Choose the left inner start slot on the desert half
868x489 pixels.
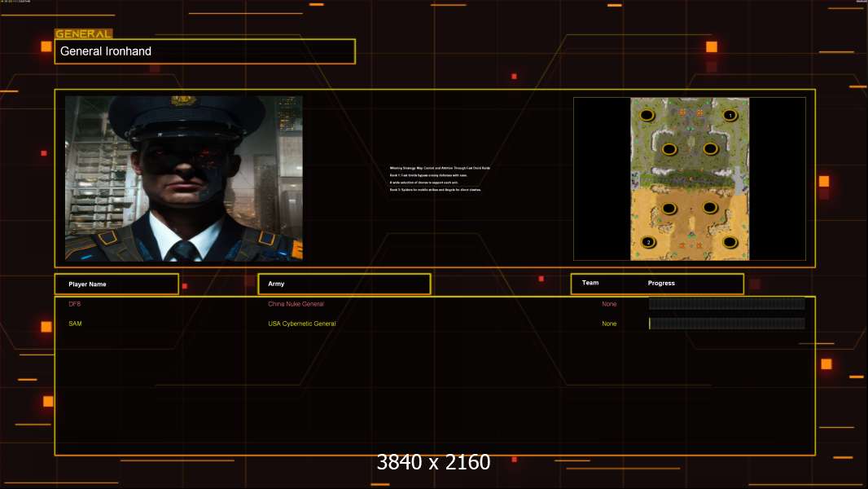pyautogui.click(x=669, y=208)
